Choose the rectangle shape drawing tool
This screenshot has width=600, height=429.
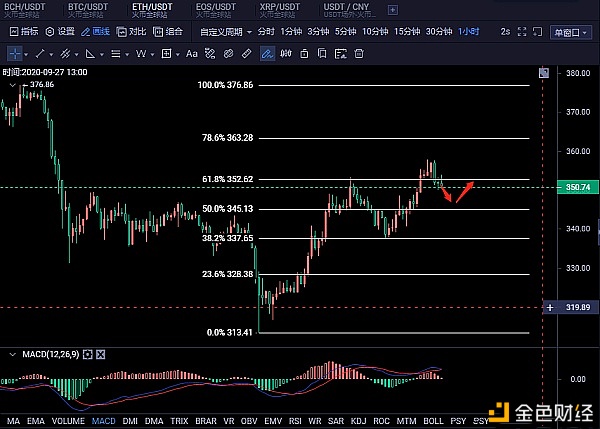coord(166,54)
